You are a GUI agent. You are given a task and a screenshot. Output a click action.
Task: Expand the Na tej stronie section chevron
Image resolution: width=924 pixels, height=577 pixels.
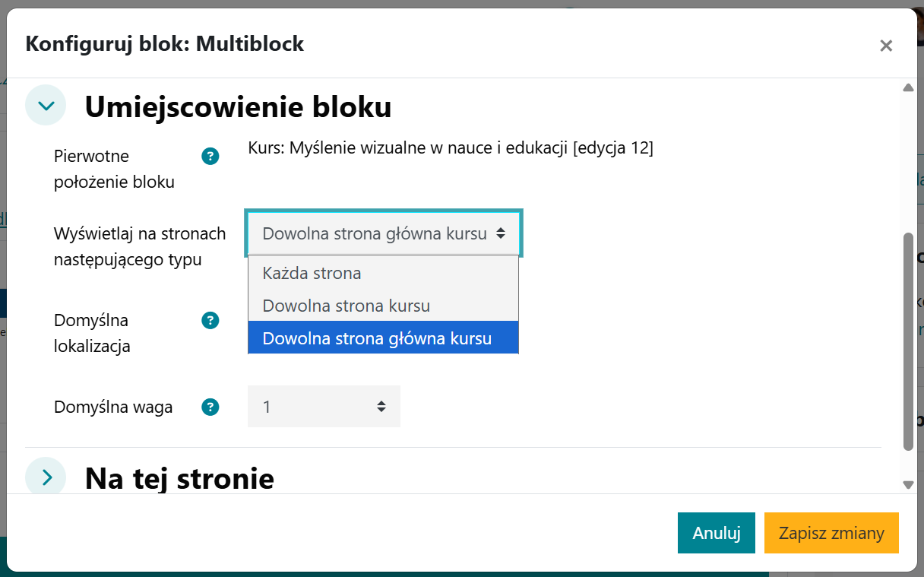tap(46, 477)
